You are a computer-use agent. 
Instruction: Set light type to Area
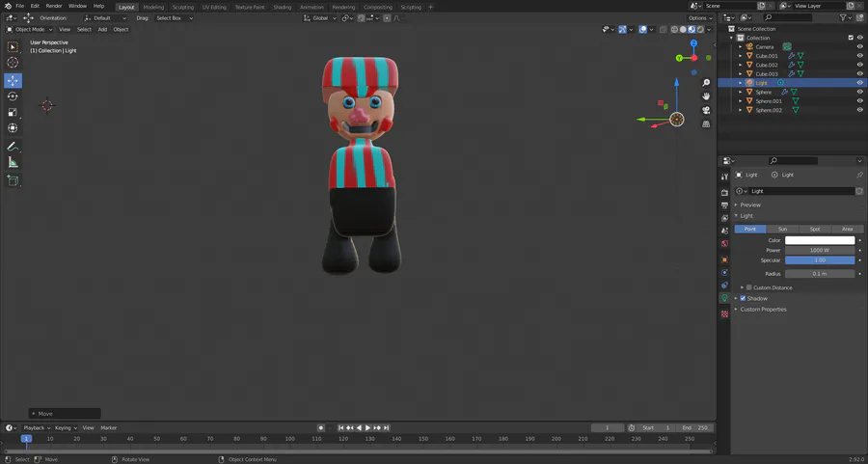[x=847, y=230]
